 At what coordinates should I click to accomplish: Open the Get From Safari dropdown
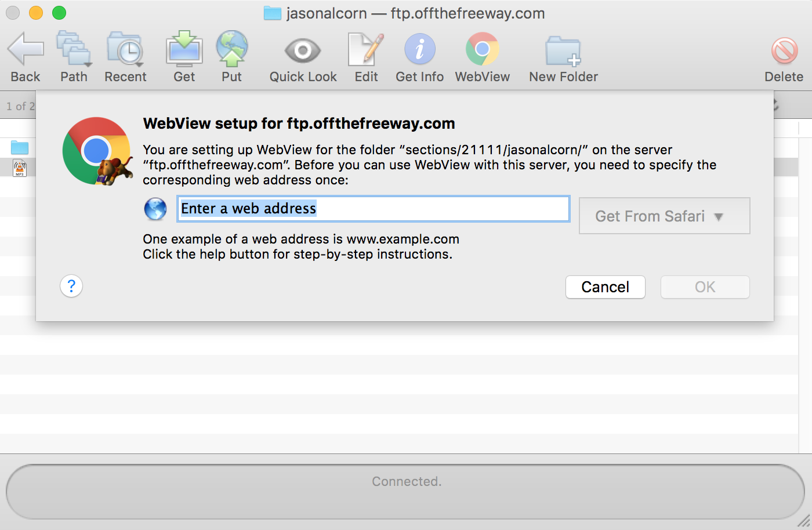[665, 216]
